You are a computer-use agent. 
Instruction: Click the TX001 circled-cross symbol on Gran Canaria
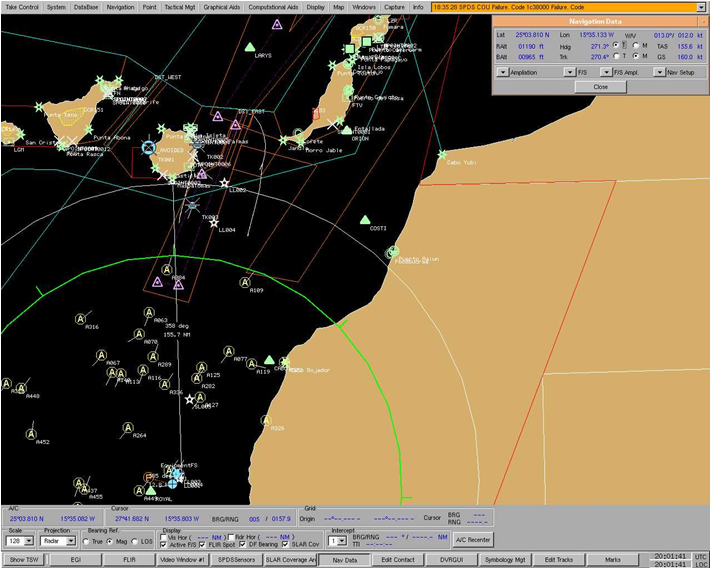148,147
